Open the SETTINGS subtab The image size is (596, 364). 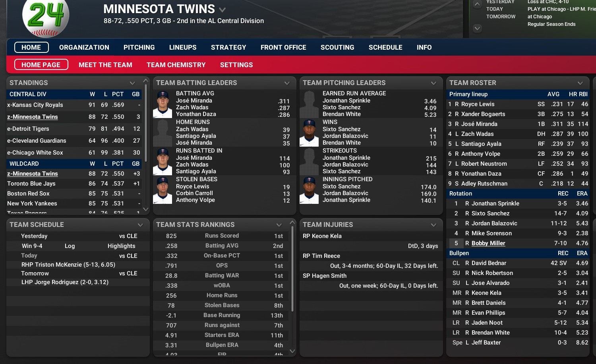point(236,65)
